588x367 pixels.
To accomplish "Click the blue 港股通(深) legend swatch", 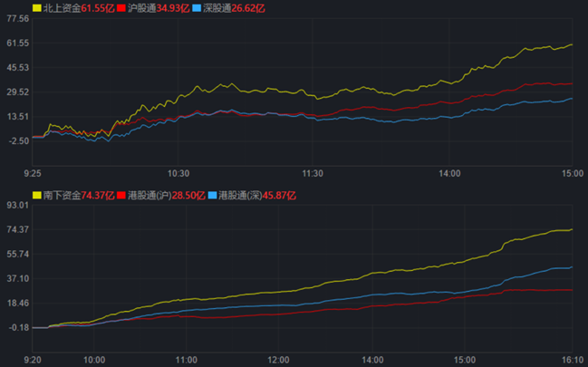I will click(x=213, y=195).
